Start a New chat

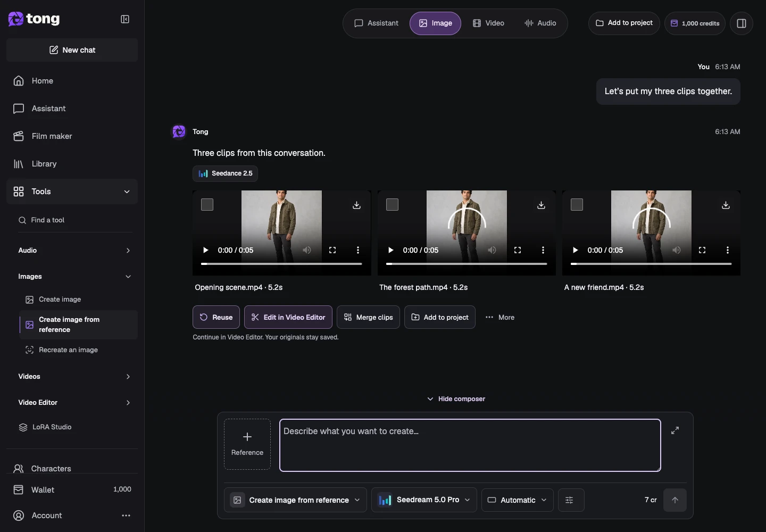[72, 50]
